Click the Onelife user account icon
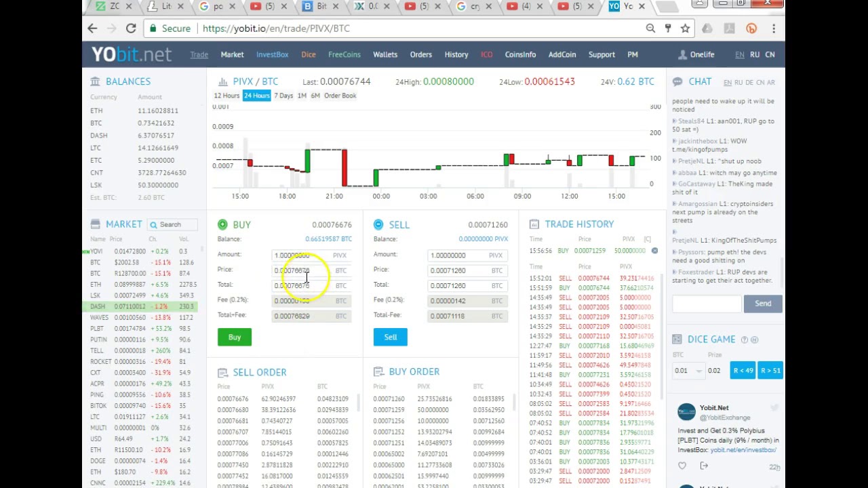 pyautogui.click(x=682, y=54)
